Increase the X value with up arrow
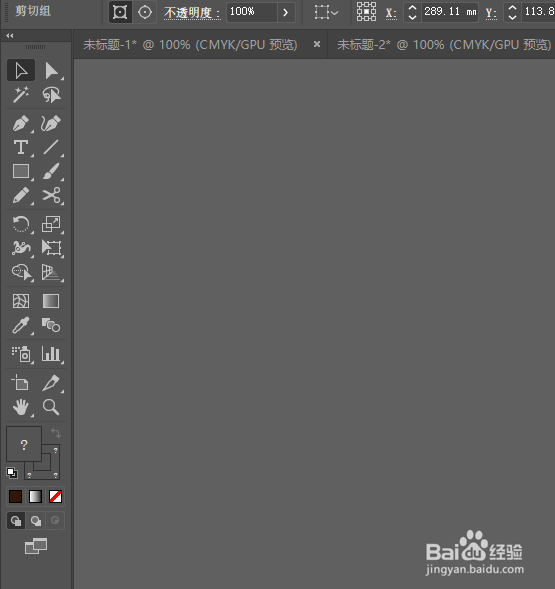The width and height of the screenshot is (555, 589). [x=412, y=8]
